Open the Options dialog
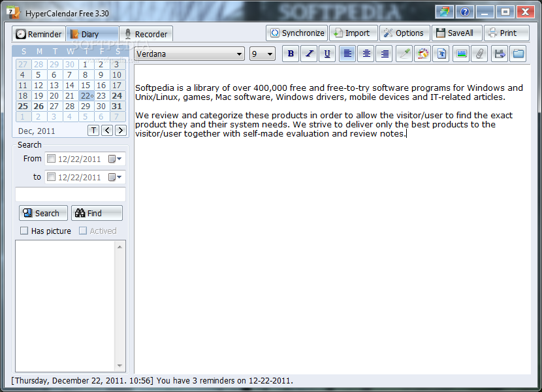Image resolution: width=542 pixels, height=392 pixels. (405, 33)
